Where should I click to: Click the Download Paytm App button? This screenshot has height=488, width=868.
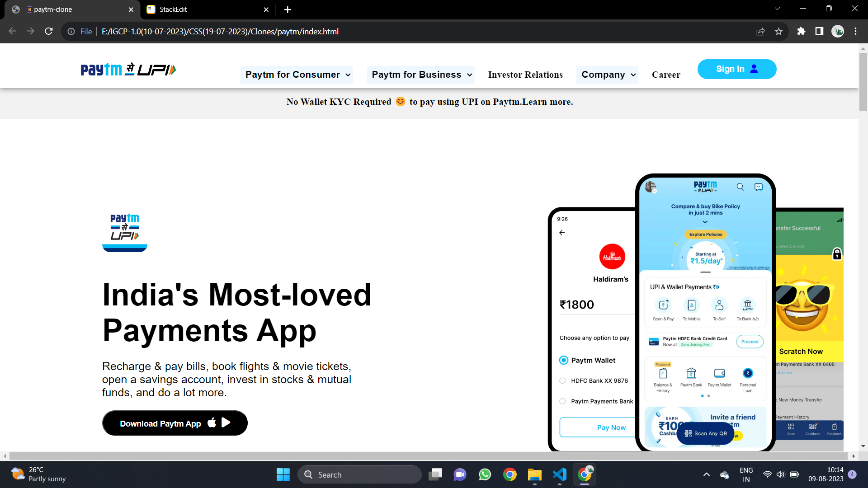pyautogui.click(x=175, y=423)
